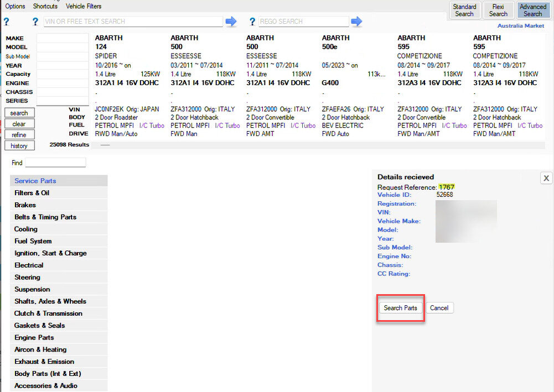The image size is (554, 392).
Task: Click the Find text box
Action: tap(55, 163)
